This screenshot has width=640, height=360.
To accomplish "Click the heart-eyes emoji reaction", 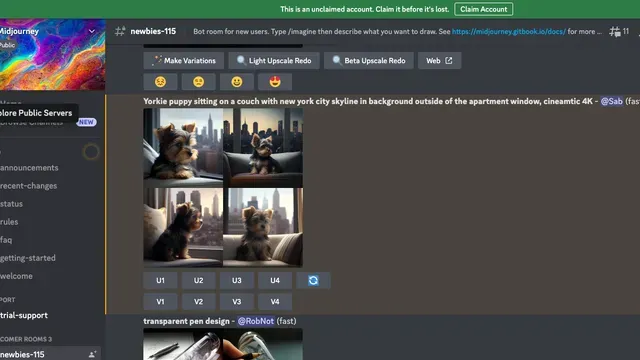I will (x=275, y=82).
